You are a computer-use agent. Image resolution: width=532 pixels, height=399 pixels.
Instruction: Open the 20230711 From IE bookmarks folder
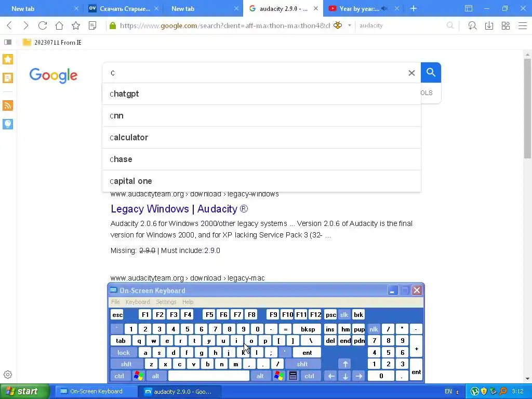click(x=52, y=43)
